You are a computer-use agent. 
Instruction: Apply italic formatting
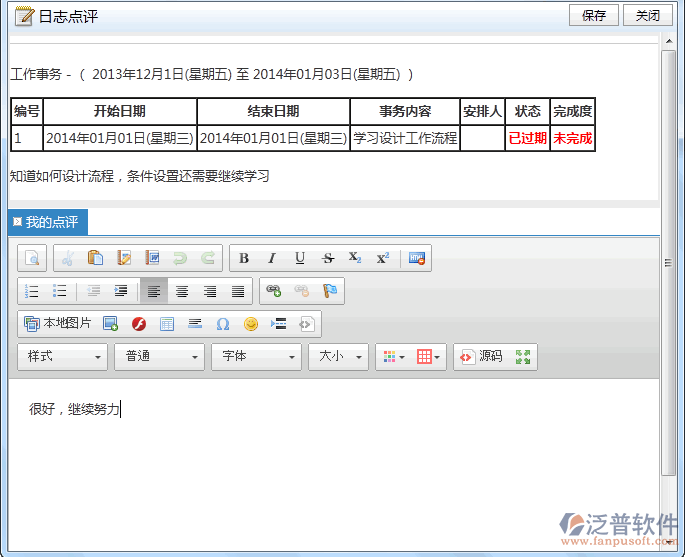pyautogui.click(x=272, y=259)
